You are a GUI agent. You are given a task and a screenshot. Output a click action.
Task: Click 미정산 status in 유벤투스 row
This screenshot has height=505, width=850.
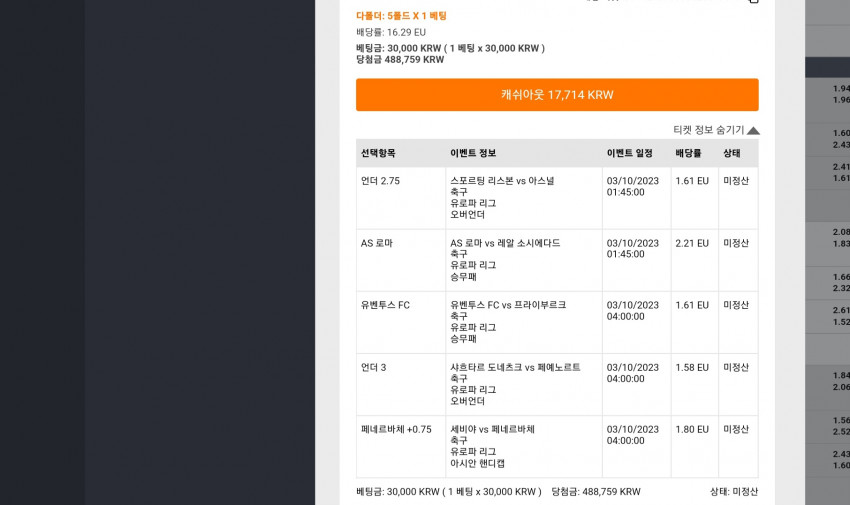click(736, 305)
